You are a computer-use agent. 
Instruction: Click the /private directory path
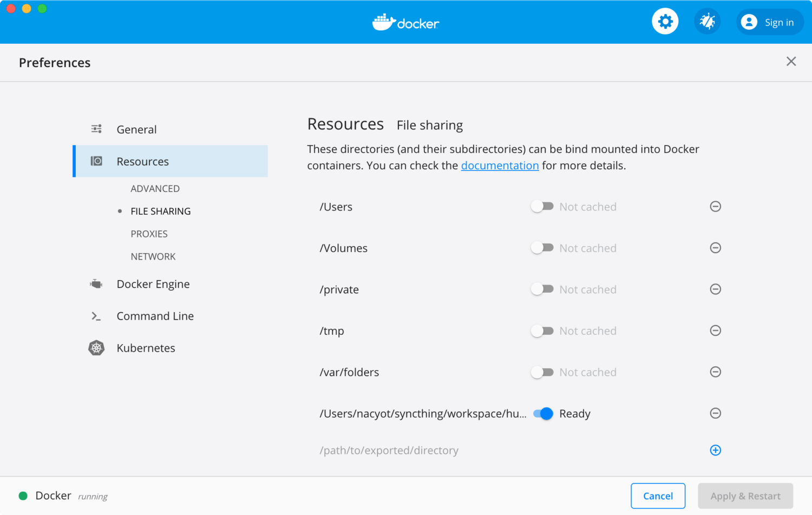[x=339, y=290]
